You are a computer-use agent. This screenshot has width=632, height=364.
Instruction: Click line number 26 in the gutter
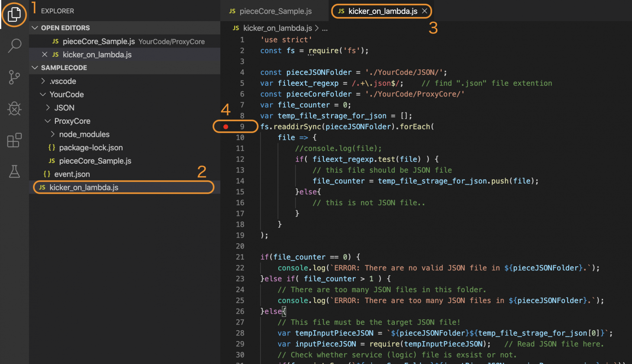(240, 311)
